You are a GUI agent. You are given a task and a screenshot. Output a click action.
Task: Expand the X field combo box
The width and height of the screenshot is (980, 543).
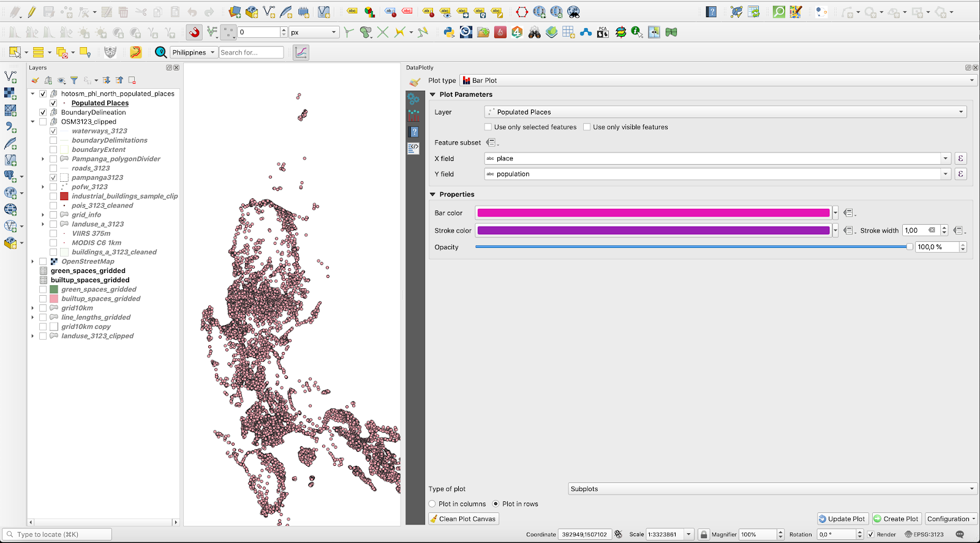point(945,159)
